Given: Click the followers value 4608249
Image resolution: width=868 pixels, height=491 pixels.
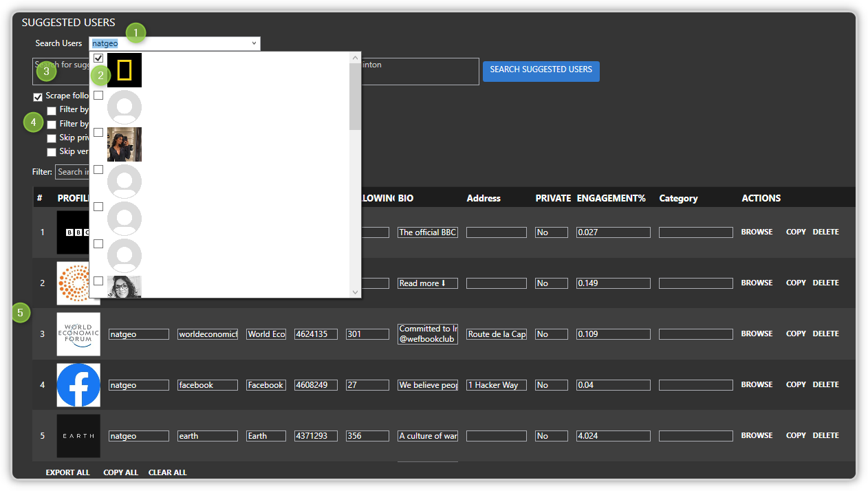Looking at the screenshot, I should (x=316, y=385).
